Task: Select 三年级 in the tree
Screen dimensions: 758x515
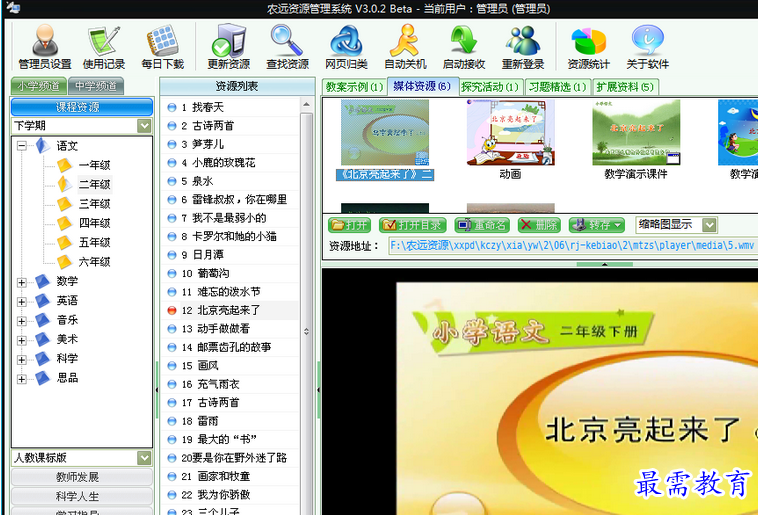Action: [94, 204]
